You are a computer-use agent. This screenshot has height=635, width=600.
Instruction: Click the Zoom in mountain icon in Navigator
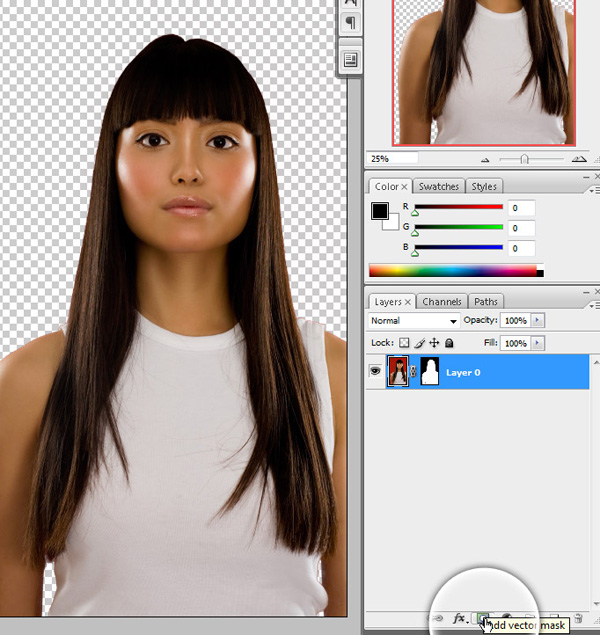579,159
